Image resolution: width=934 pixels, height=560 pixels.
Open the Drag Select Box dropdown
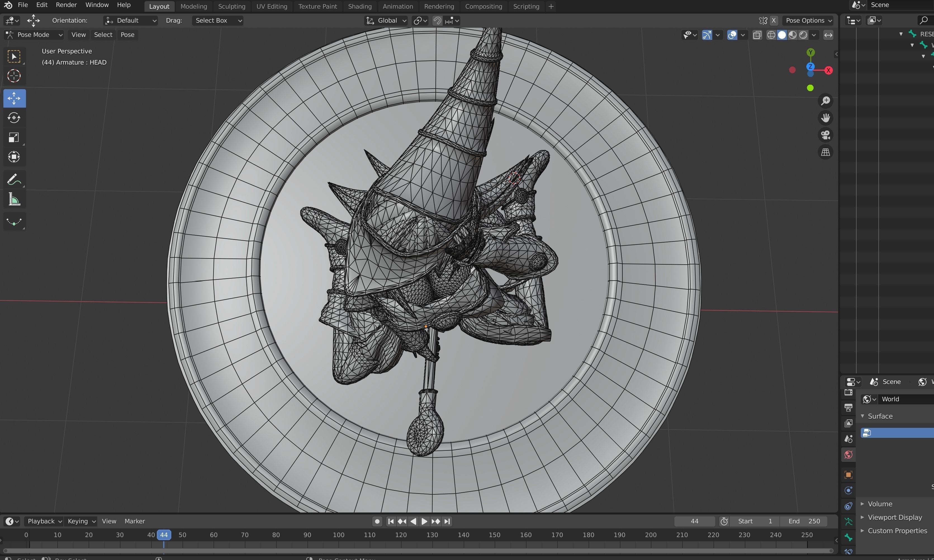[x=217, y=21]
